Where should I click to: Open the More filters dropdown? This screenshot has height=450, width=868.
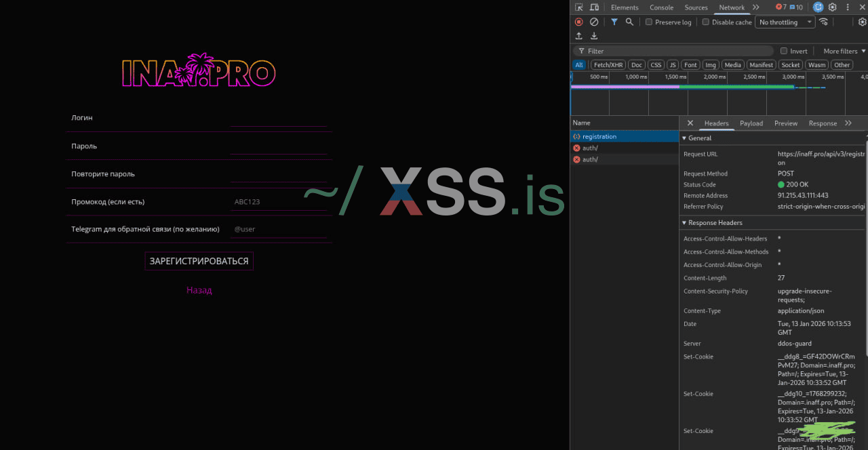tap(844, 51)
